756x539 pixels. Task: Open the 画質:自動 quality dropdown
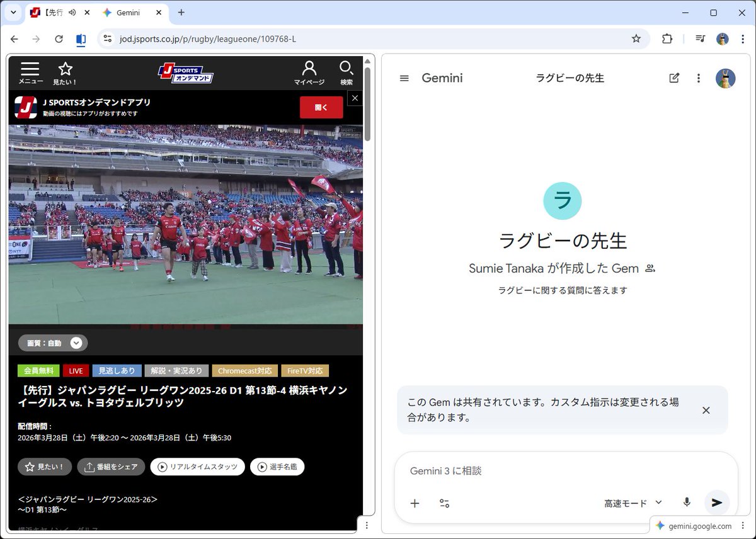[x=53, y=343]
